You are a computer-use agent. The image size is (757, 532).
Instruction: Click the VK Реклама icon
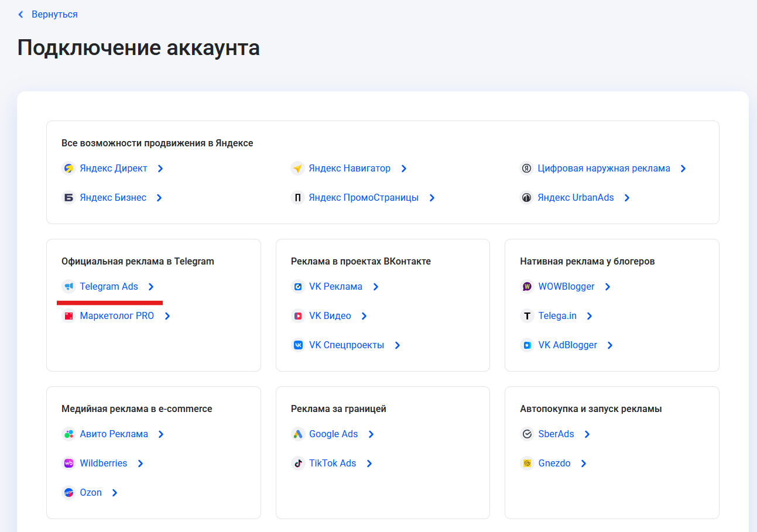point(297,286)
